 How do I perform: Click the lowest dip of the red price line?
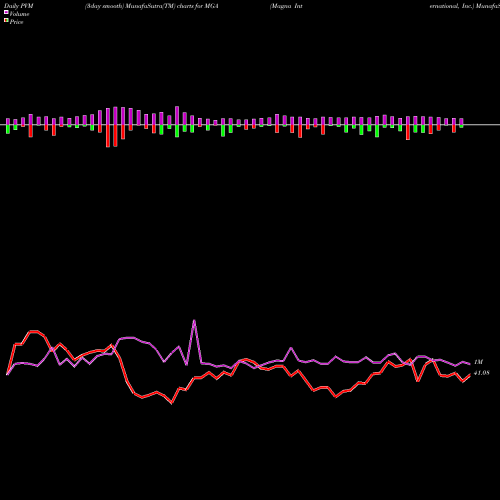[172, 403]
